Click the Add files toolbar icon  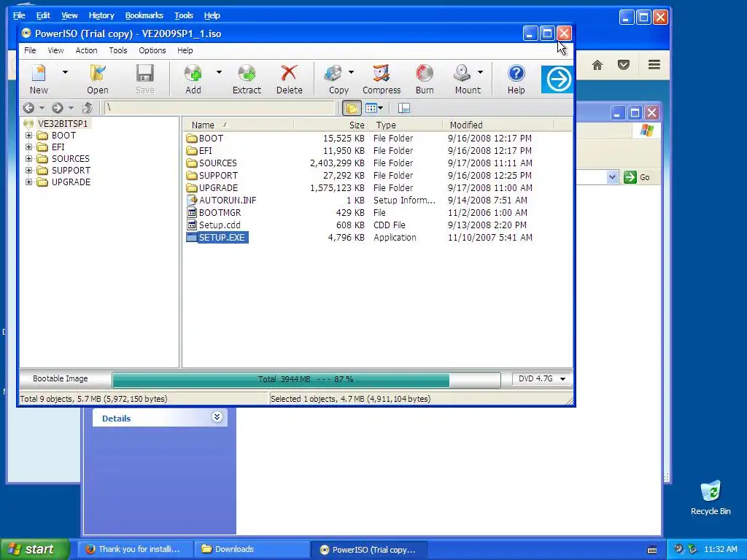coord(193,79)
